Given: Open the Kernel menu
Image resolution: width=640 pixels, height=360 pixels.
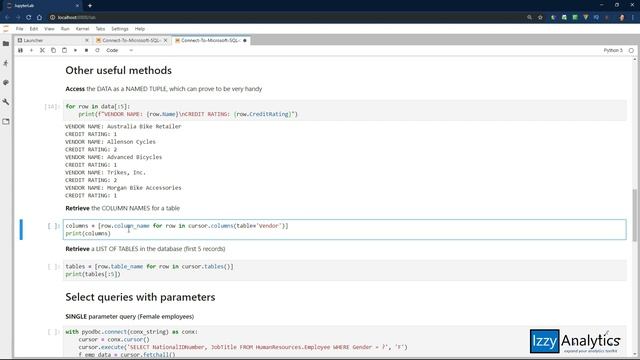Looking at the screenshot, I should (x=82, y=29).
